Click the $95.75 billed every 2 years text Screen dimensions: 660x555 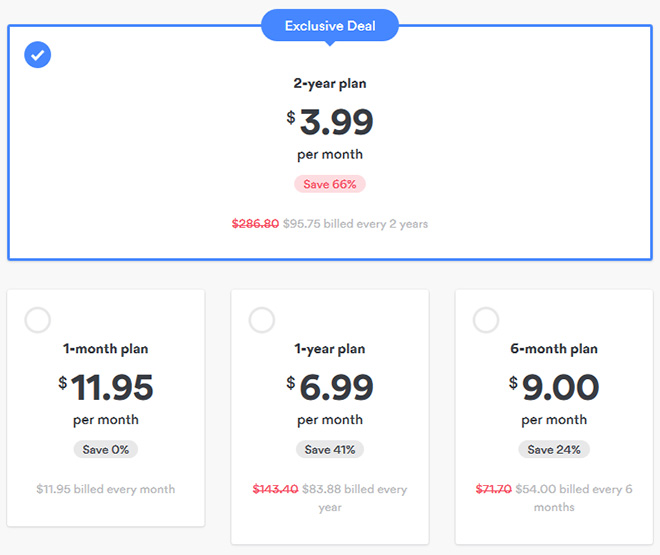pyautogui.click(x=355, y=224)
